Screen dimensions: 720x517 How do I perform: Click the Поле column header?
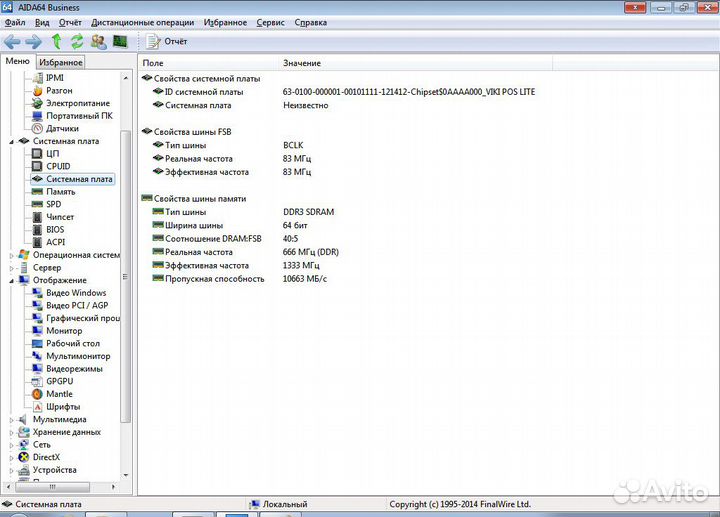tap(209, 63)
